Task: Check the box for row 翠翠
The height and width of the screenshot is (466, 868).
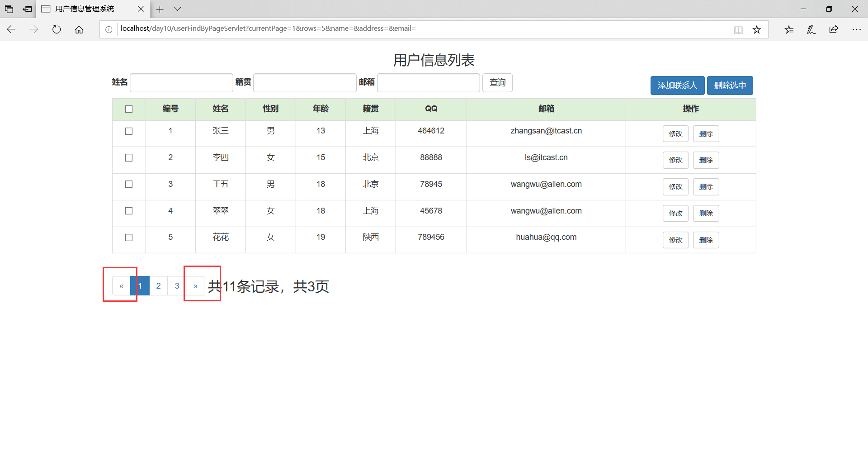Action: pyautogui.click(x=129, y=211)
